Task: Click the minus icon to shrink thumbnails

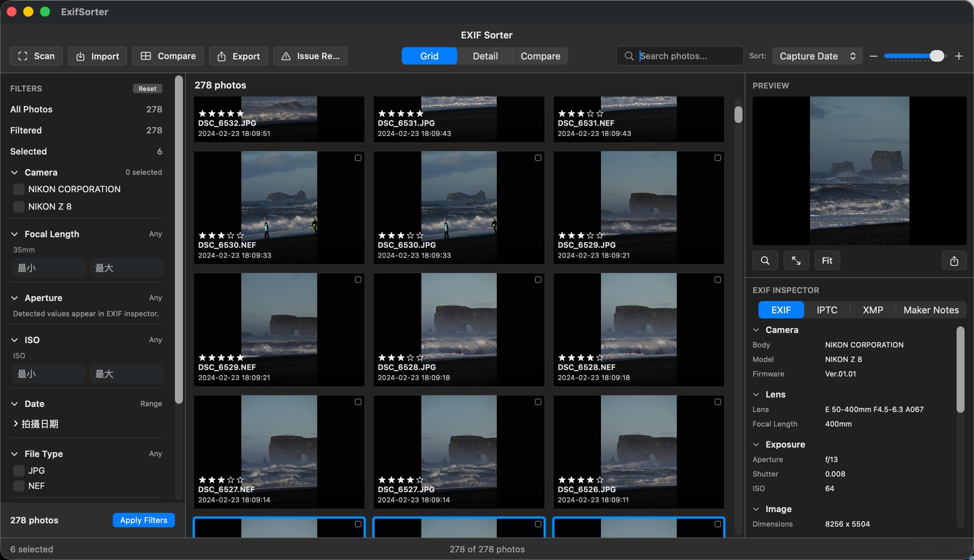Action: point(873,56)
